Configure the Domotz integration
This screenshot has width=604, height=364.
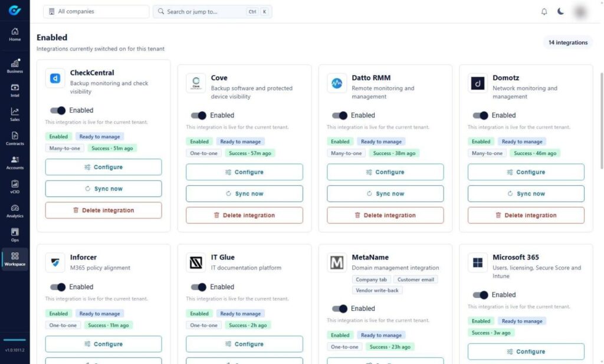point(526,172)
